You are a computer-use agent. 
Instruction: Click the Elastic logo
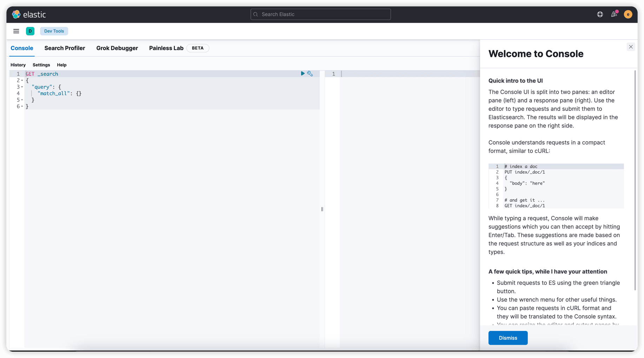29,14
